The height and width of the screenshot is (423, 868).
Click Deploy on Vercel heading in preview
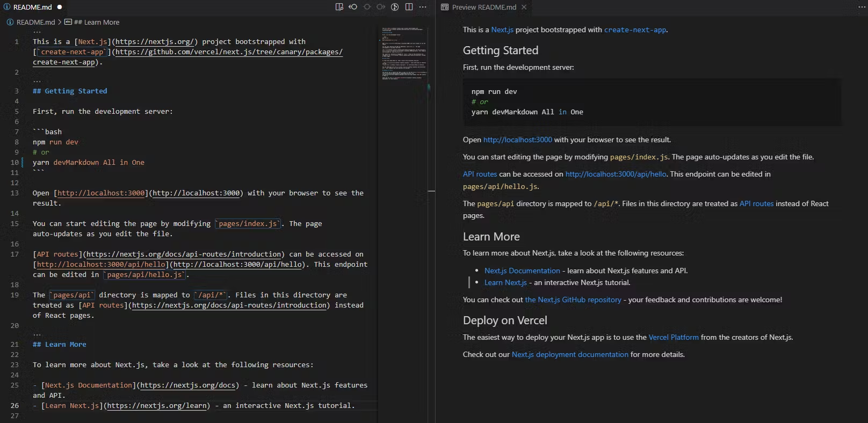505,320
